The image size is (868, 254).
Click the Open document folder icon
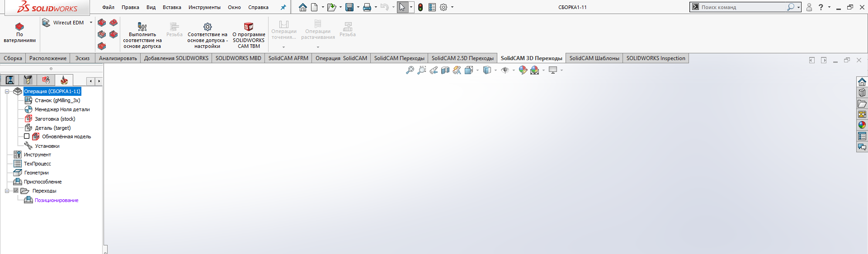[332, 7]
